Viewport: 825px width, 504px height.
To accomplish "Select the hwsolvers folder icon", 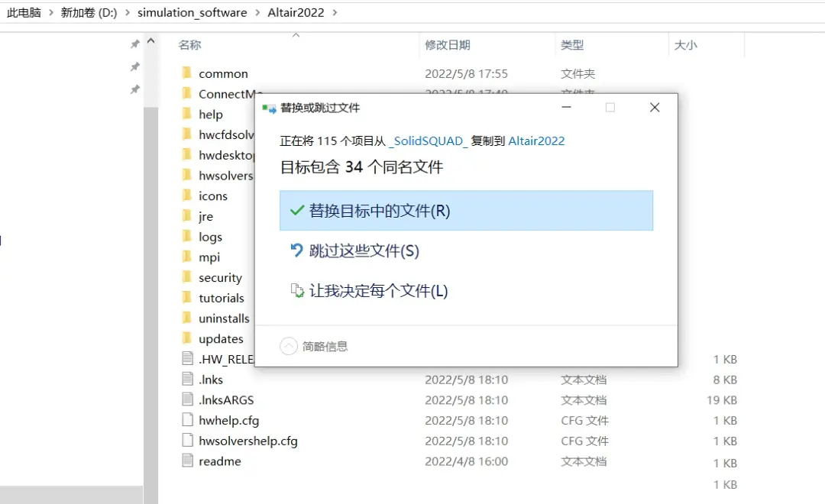I will tap(187, 175).
